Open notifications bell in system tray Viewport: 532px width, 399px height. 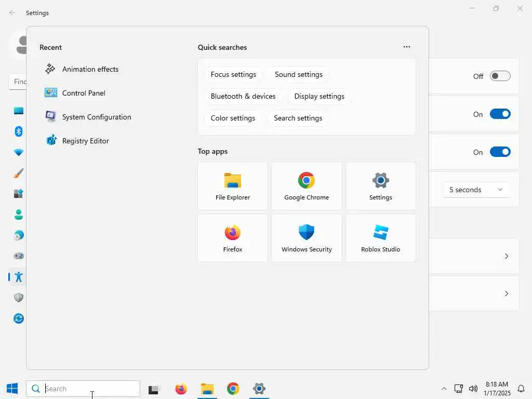pyautogui.click(x=521, y=389)
